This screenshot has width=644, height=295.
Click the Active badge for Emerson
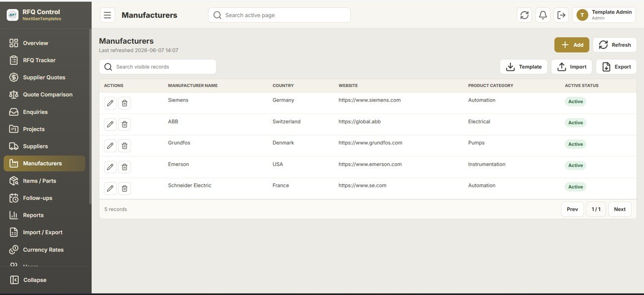coord(576,165)
